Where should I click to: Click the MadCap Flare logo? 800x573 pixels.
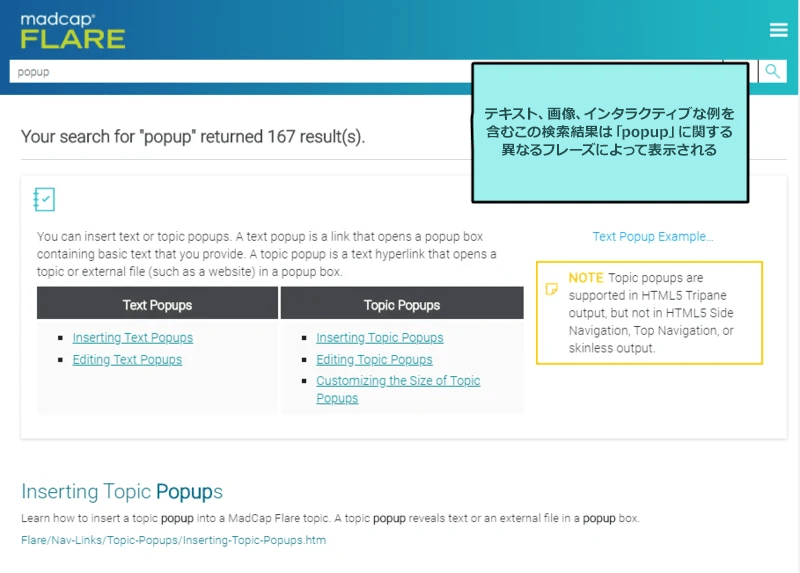pos(72,31)
